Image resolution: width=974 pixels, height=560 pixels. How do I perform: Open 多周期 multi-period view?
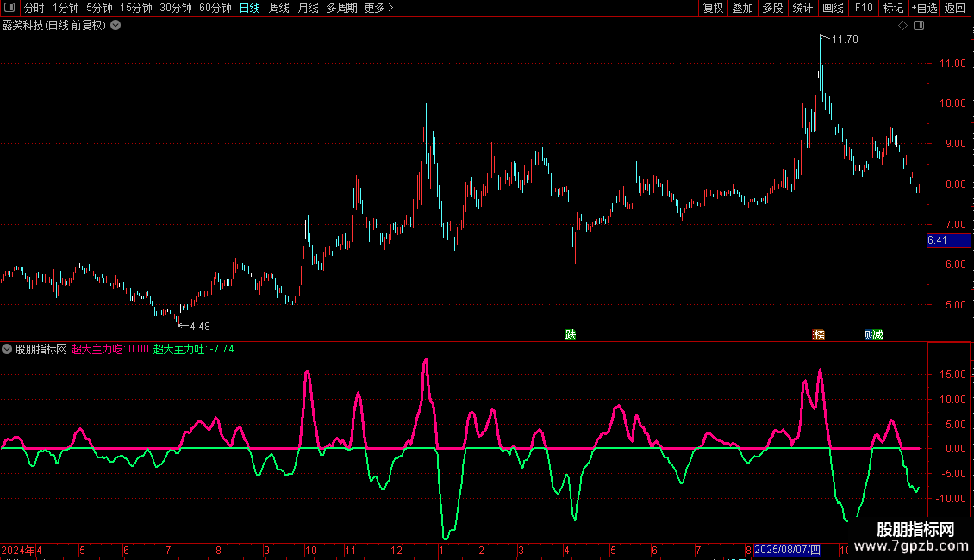click(x=341, y=8)
